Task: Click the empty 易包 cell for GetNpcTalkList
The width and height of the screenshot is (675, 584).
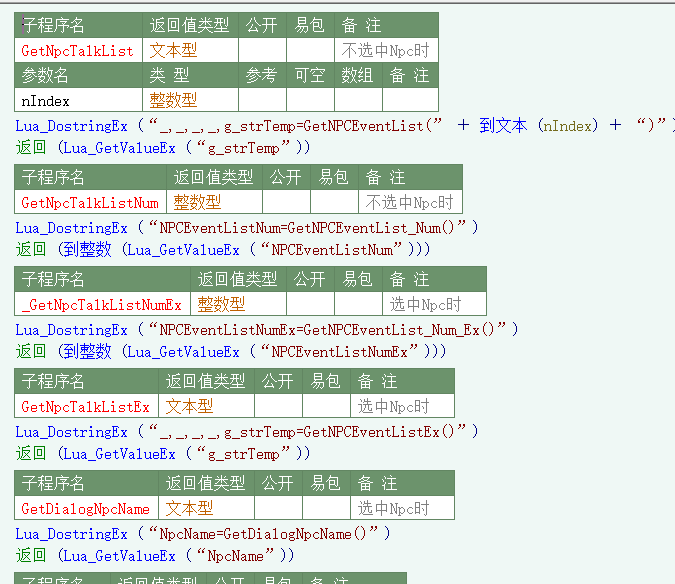Action: tap(310, 50)
